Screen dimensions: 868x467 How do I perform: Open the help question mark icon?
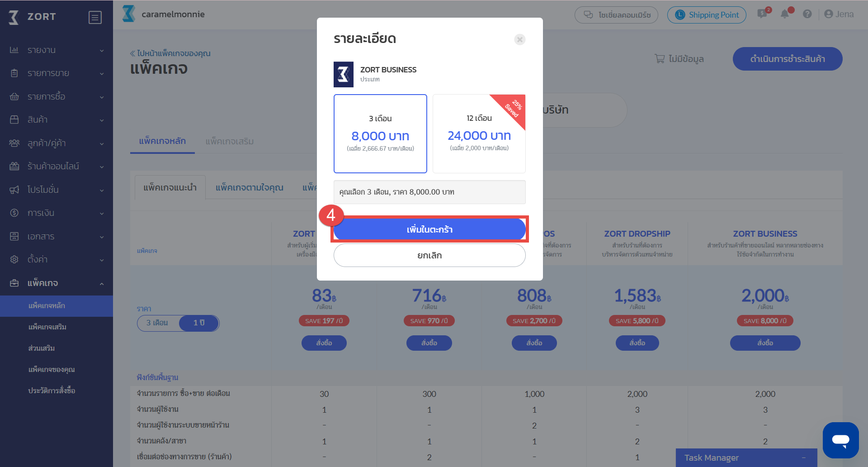pos(807,14)
